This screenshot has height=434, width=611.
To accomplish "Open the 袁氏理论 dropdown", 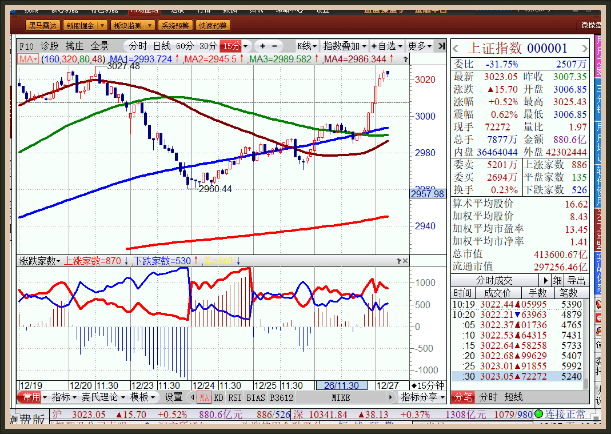I will pyautogui.click(x=103, y=398).
